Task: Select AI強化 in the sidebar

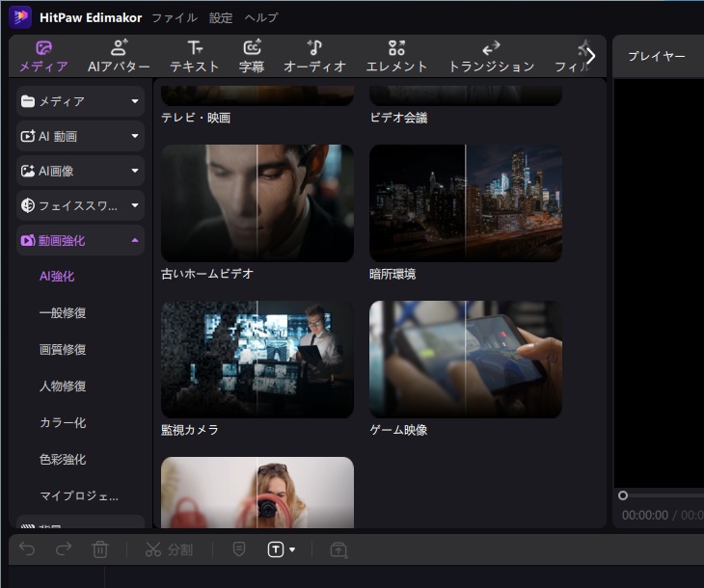Action: [57, 276]
